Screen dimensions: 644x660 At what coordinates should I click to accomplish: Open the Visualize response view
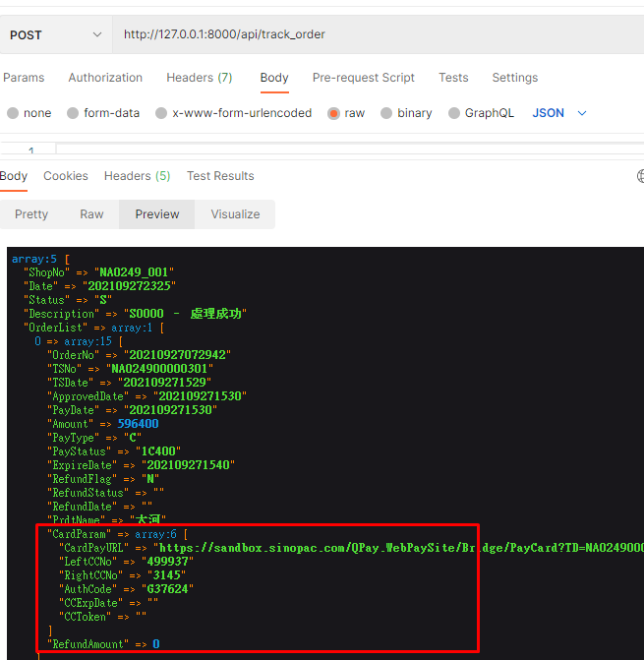tap(235, 214)
